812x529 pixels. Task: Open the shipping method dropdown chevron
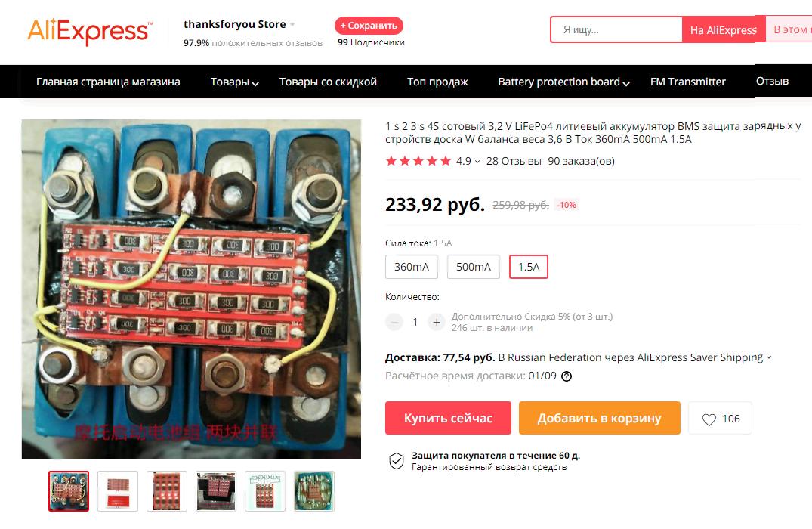pos(769,357)
